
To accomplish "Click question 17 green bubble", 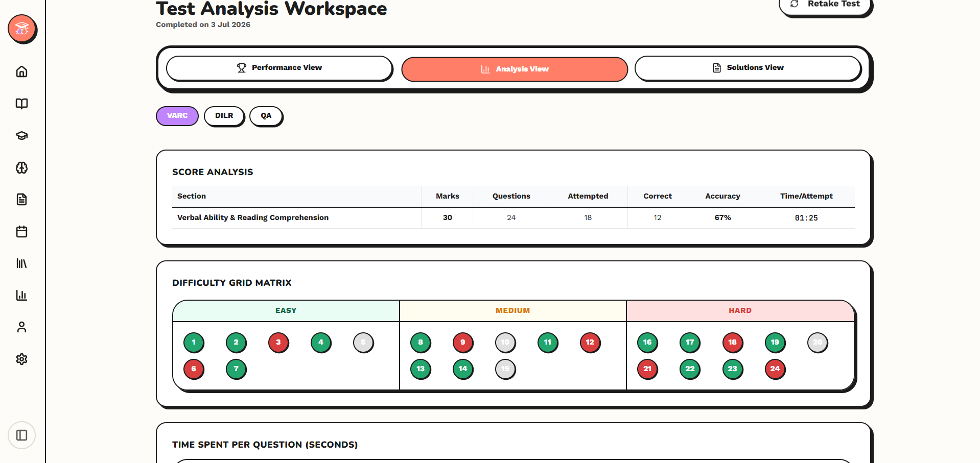I will pyautogui.click(x=690, y=343).
